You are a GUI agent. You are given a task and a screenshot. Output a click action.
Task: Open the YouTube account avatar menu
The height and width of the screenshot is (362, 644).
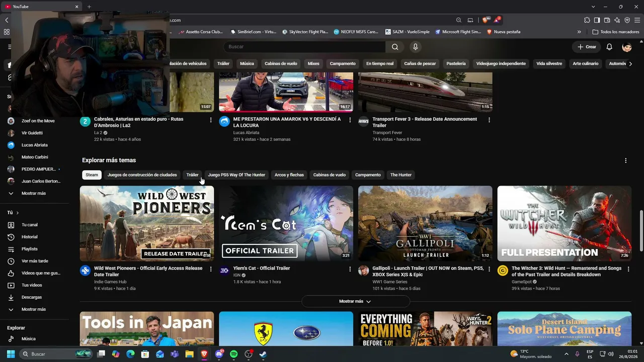pos(627,47)
